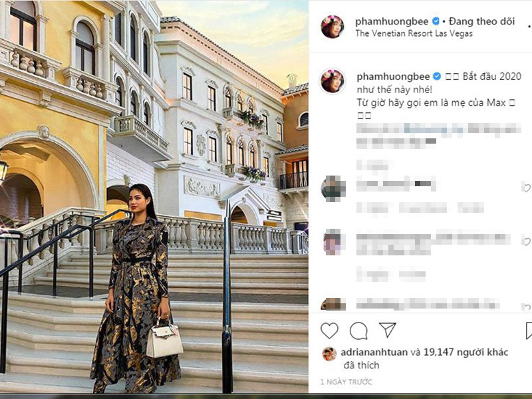The image size is (532, 399).
Task: Save post with the bookmark icon
Action: click(x=529, y=331)
